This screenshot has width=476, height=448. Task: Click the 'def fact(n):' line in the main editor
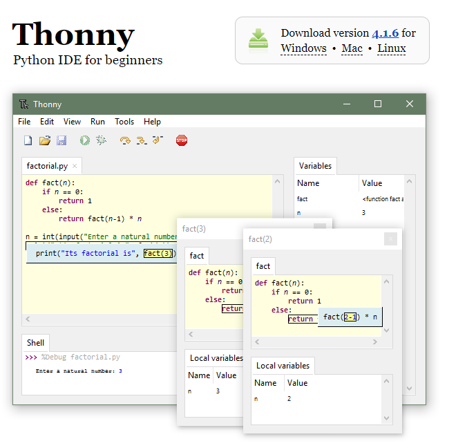pos(50,183)
